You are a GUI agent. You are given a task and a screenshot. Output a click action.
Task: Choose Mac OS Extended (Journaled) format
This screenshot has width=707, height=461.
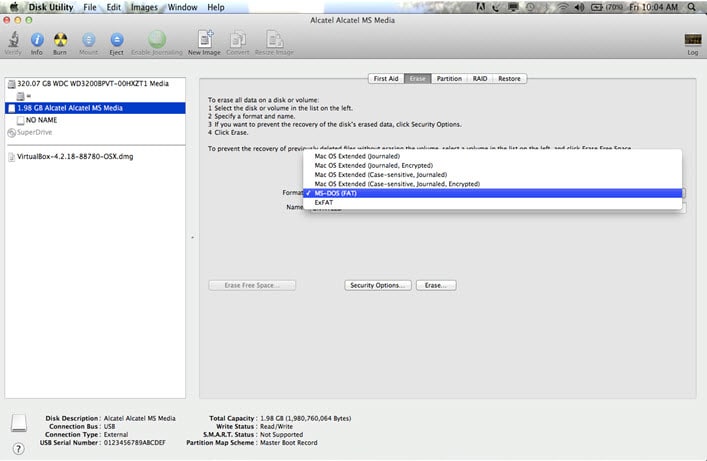tap(492, 156)
